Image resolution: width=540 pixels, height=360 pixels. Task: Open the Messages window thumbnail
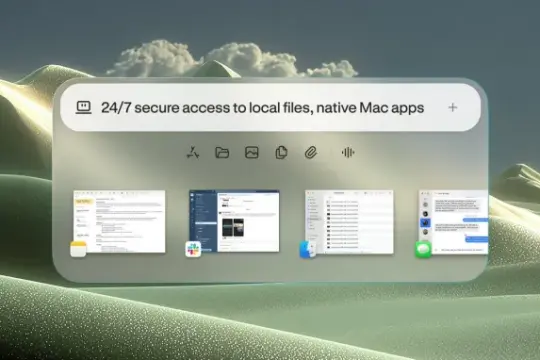tap(454, 222)
